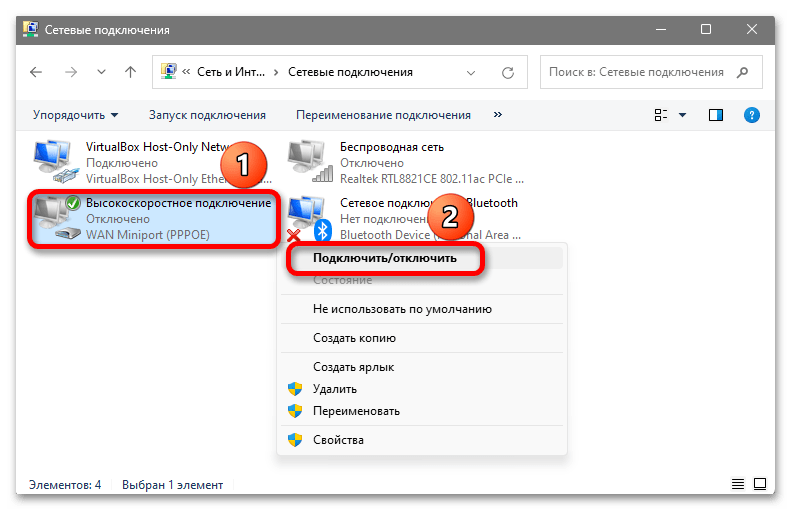The image size is (791, 510).
Task: Click the shield icon beside 'Свойства'
Action: tap(295, 440)
